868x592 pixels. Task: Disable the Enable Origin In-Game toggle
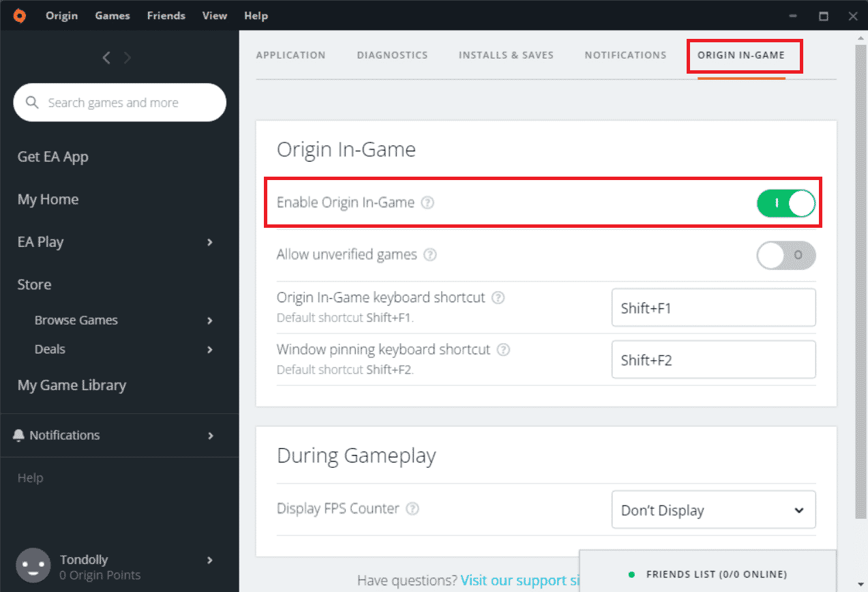pos(785,203)
